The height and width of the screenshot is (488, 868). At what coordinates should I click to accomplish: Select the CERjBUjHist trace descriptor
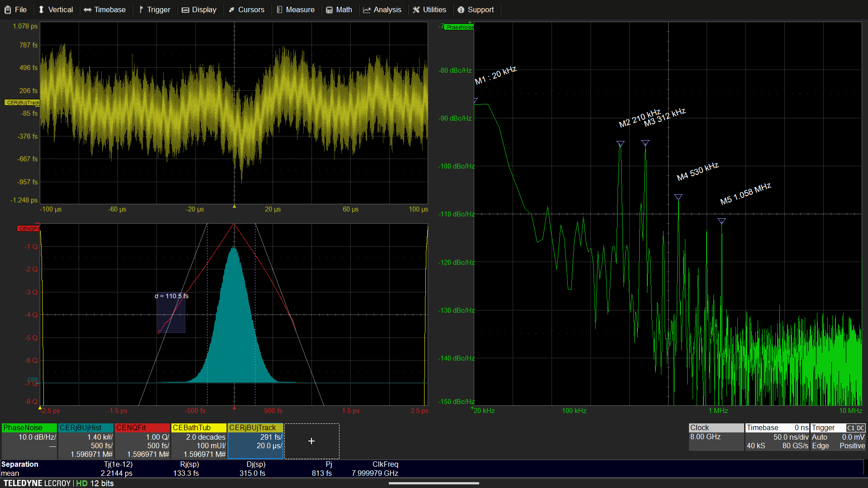tap(86, 441)
